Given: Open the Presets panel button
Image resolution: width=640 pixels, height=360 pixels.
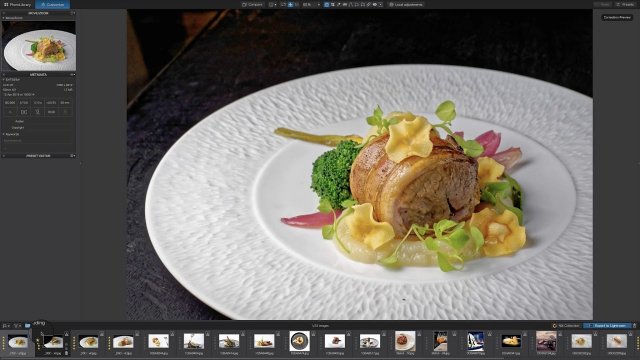Looking at the screenshot, I should click(x=625, y=4).
